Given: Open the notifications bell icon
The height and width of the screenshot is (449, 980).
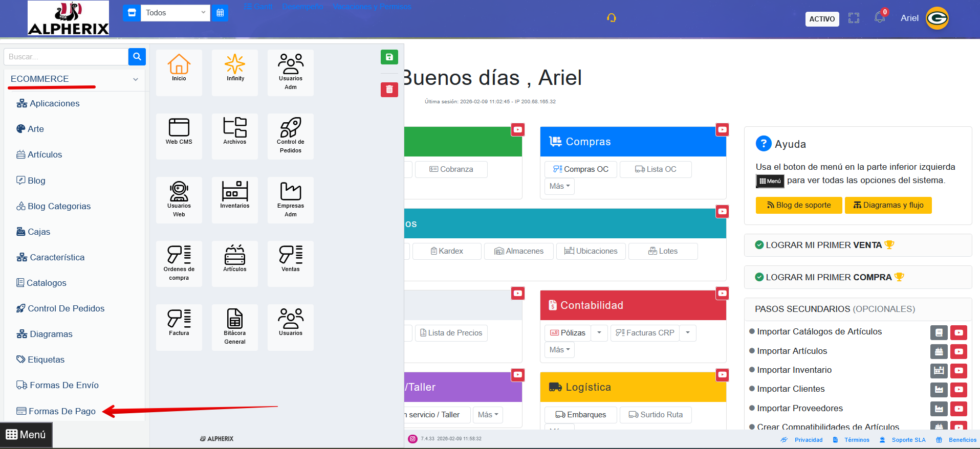Looking at the screenshot, I should [879, 18].
